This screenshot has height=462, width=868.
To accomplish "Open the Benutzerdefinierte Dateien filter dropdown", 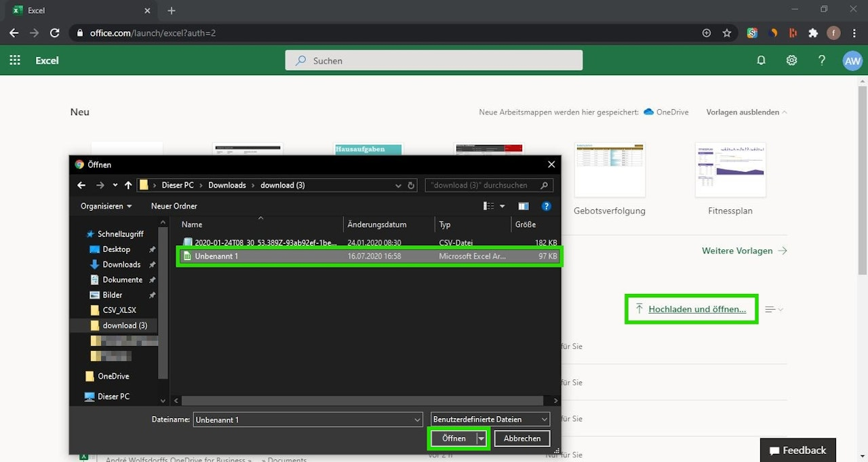I will click(x=490, y=420).
